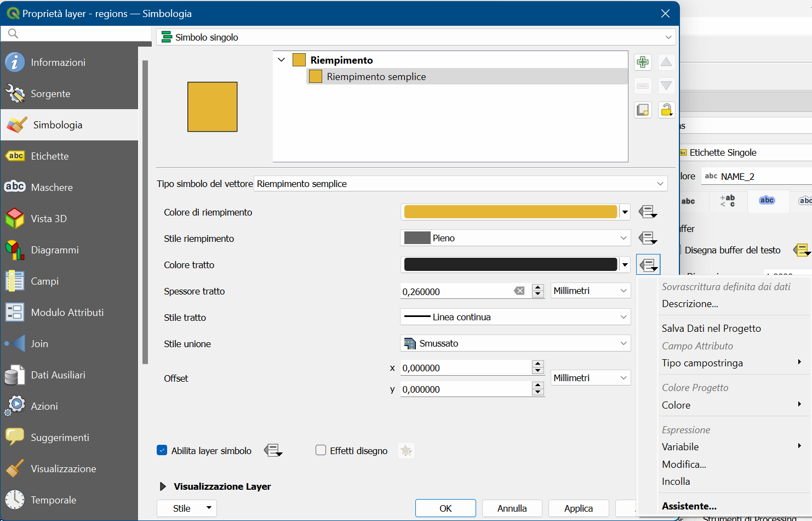Screen dimensions: 812x521
Task: Open Tipo simbolo del vettore dropdown
Action: coord(461,184)
